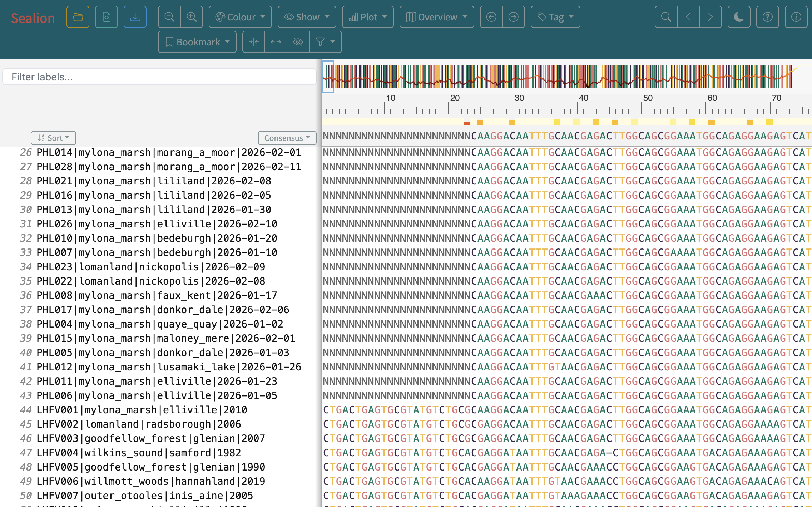Click the Bookmark button
Screen dimensions: 812x507
[x=197, y=42]
